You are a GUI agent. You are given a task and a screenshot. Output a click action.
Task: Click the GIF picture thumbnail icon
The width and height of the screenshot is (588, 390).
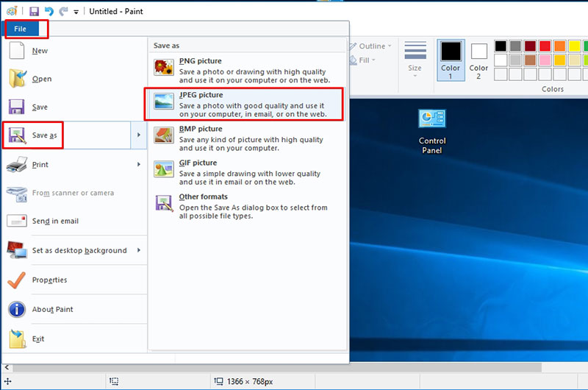point(164,169)
